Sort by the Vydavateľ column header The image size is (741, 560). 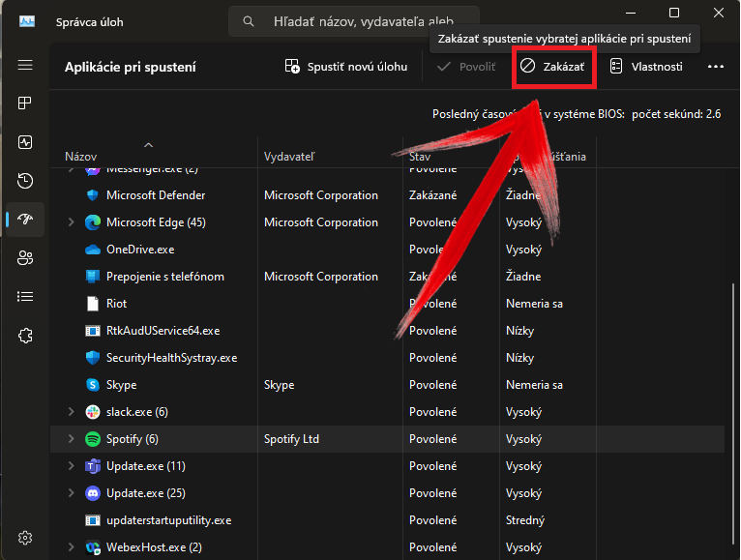pos(289,157)
